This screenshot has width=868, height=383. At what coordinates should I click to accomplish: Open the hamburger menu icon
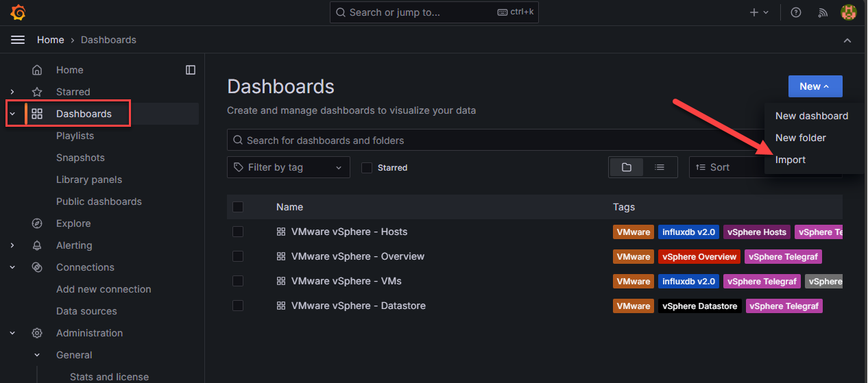pos(18,40)
